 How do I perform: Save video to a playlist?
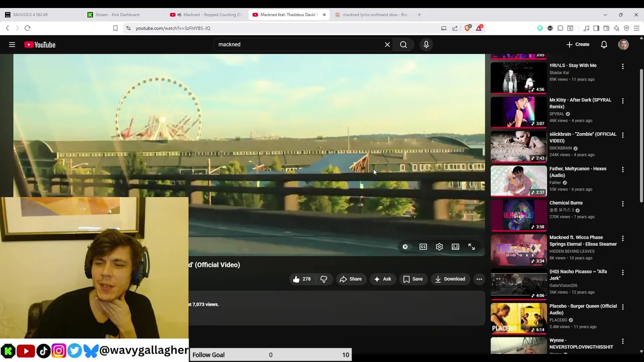(413, 279)
